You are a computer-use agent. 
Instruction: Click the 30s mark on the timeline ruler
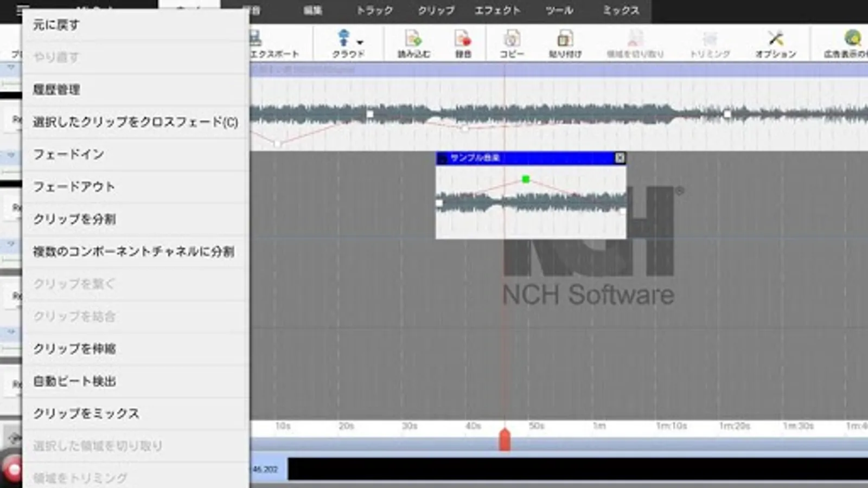[x=410, y=426]
